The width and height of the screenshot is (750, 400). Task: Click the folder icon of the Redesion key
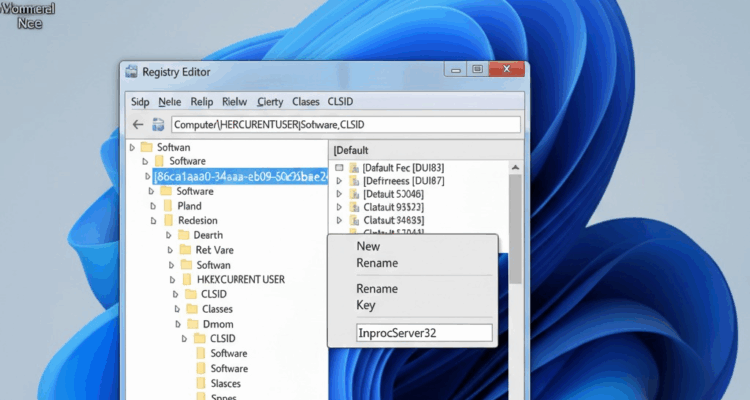[168, 220]
